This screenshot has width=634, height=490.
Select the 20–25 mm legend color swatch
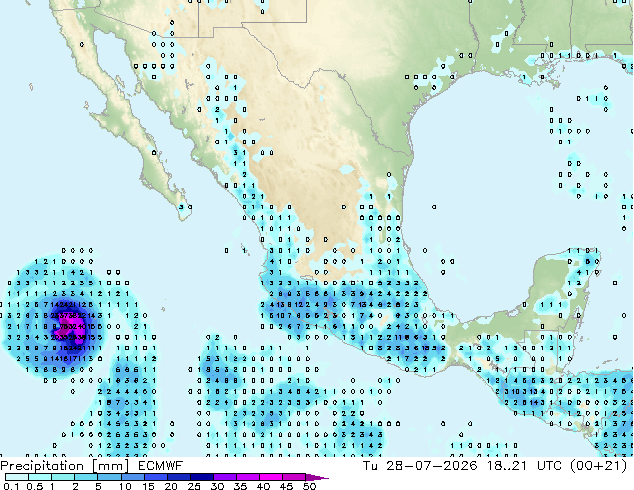[x=179, y=477]
